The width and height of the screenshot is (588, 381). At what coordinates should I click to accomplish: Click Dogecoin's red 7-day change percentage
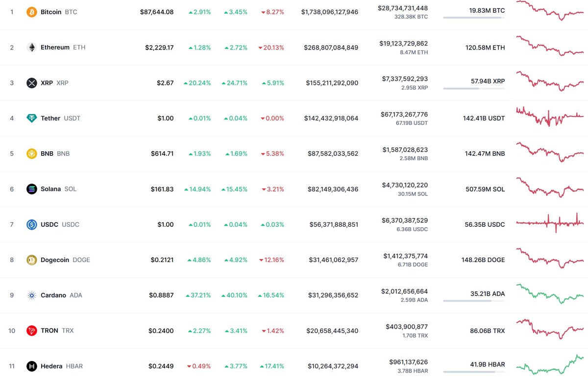coord(272,260)
